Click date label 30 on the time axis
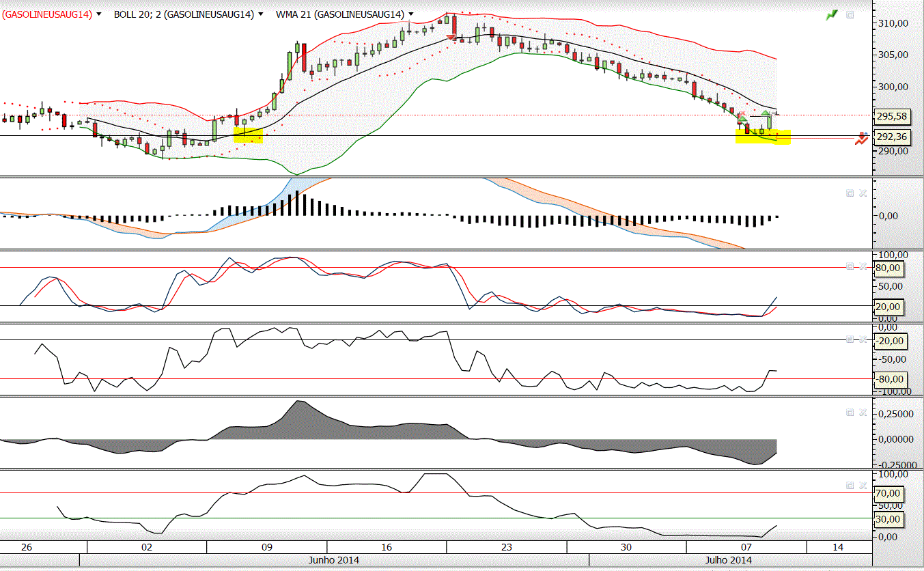The height and width of the screenshot is (571, 924). pyautogui.click(x=626, y=547)
